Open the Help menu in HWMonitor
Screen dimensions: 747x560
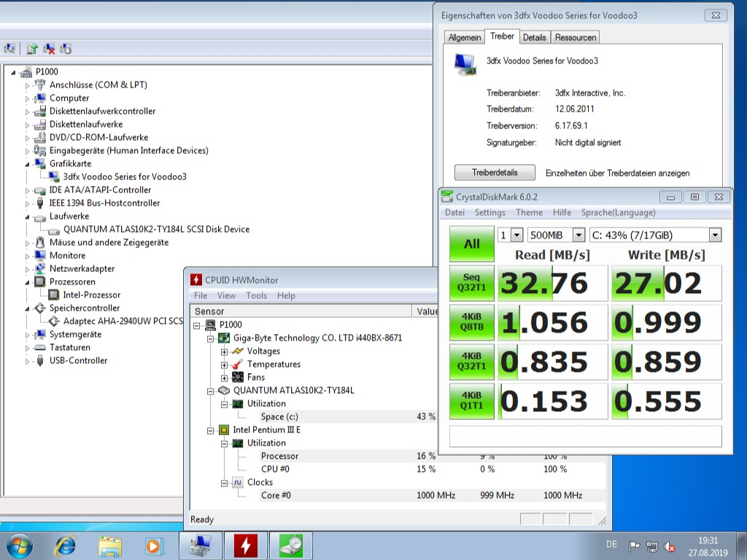click(286, 296)
